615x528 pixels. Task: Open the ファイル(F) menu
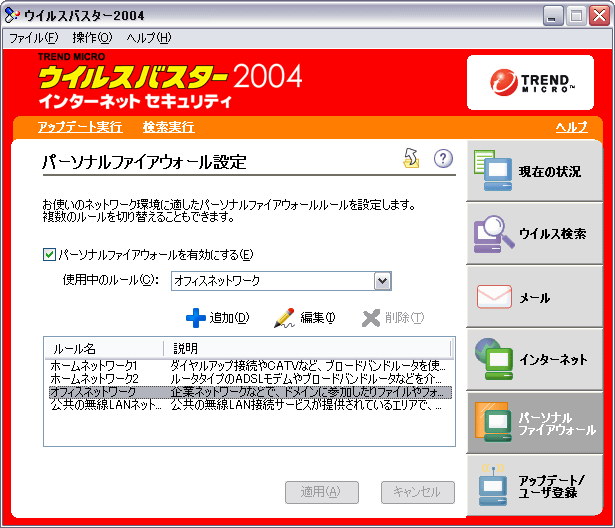tap(34, 38)
